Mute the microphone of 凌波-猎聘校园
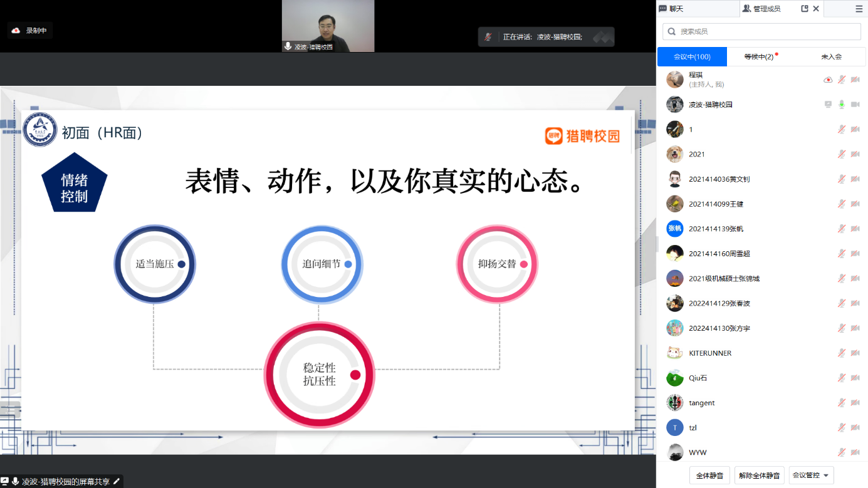 842,105
